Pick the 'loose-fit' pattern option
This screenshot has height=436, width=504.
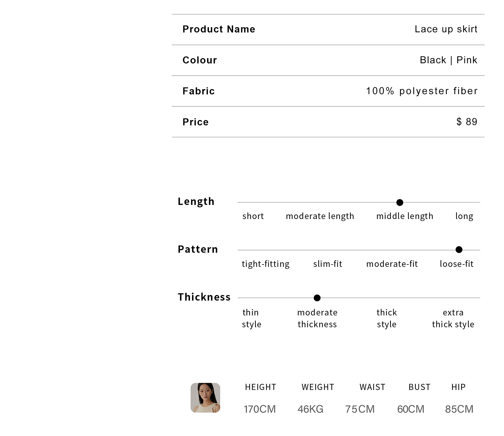[x=457, y=264]
